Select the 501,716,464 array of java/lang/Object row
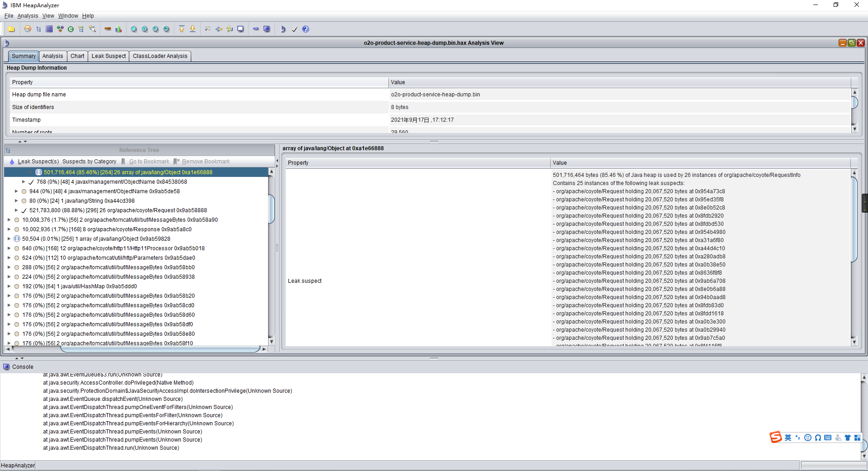The width and height of the screenshot is (868, 471). [136, 172]
